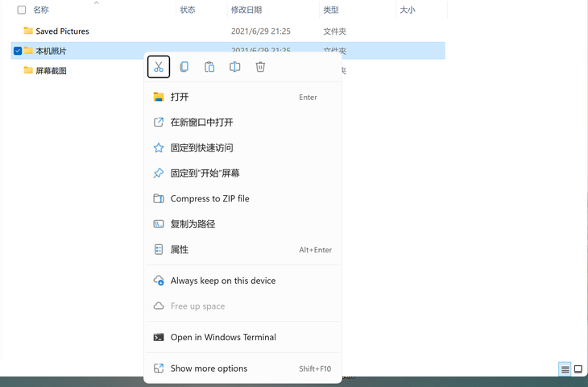Switch to details view icon at bottom right

click(565, 369)
